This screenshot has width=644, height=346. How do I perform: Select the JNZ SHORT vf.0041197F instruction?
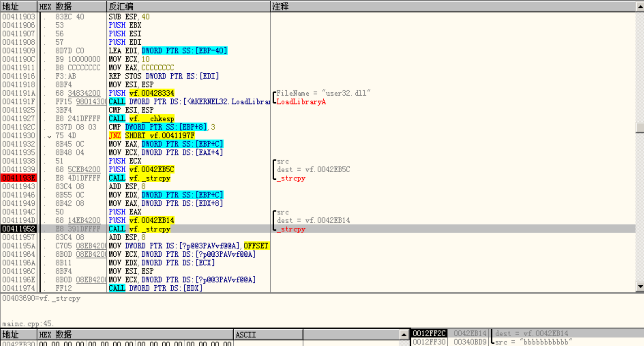pos(152,135)
